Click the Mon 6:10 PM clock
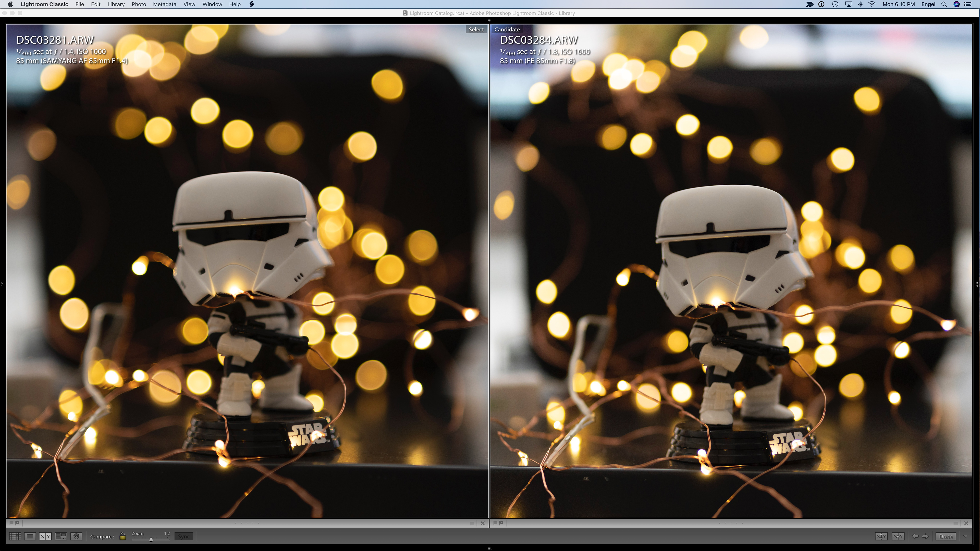Screen dimensions: 980x551 [x=899, y=4]
